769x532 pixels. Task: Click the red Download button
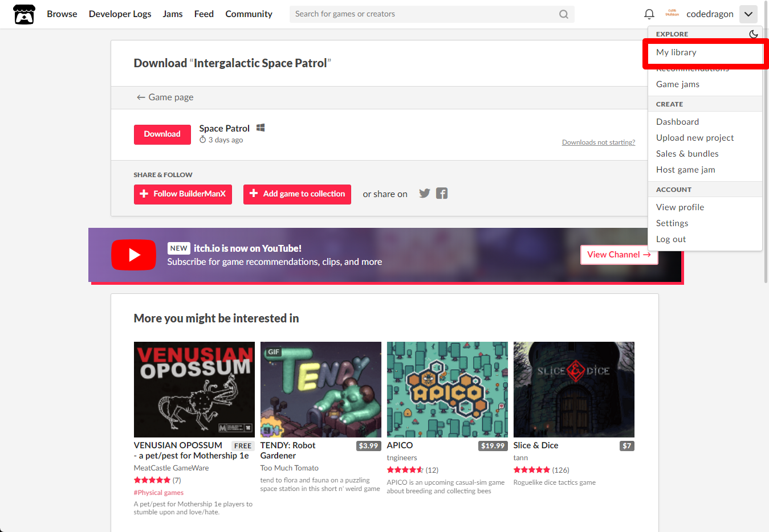[162, 134]
